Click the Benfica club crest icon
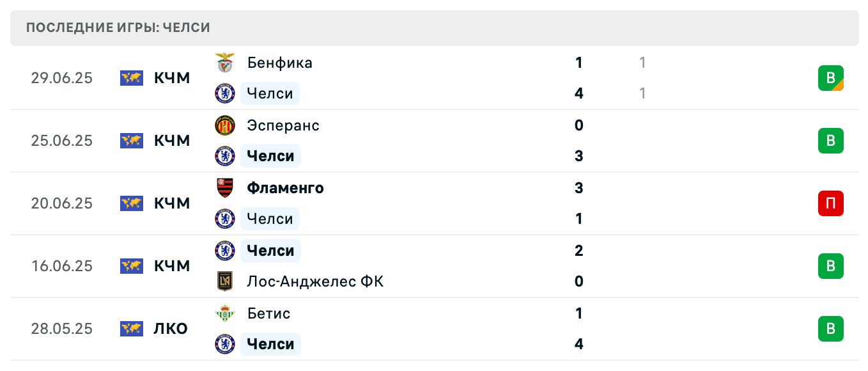868x371 pixels. point(225,63)
